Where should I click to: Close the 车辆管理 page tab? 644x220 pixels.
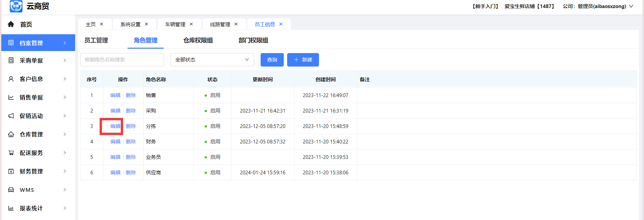pos(191,24)
